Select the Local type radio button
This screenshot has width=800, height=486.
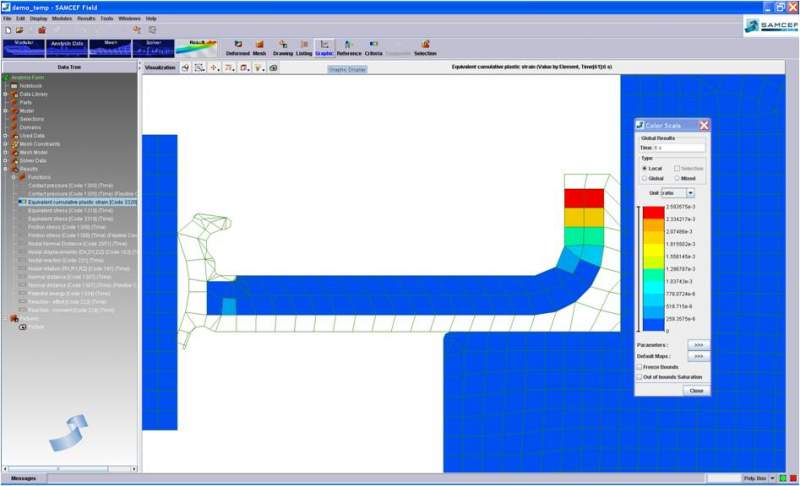[x=644, y=168]
